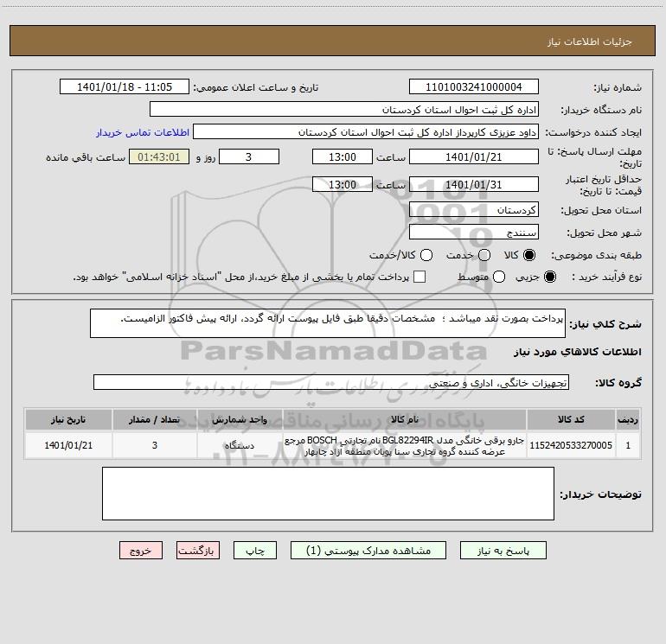The height and width of the screenshot is (644, 666).
Task: Click the buyer name field اداره کل ثبت احوال
Action: point(344,109)
